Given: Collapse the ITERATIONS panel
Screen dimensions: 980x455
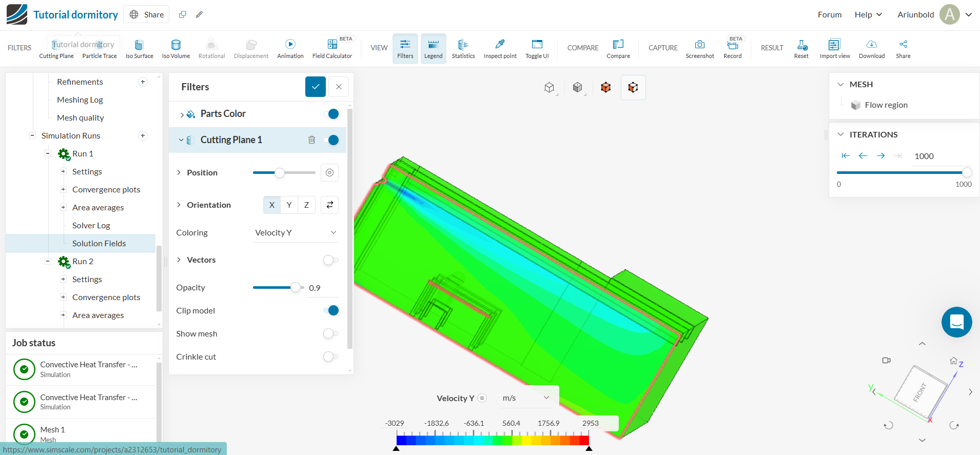Looking at the screenshot, I should pos(840,135).
